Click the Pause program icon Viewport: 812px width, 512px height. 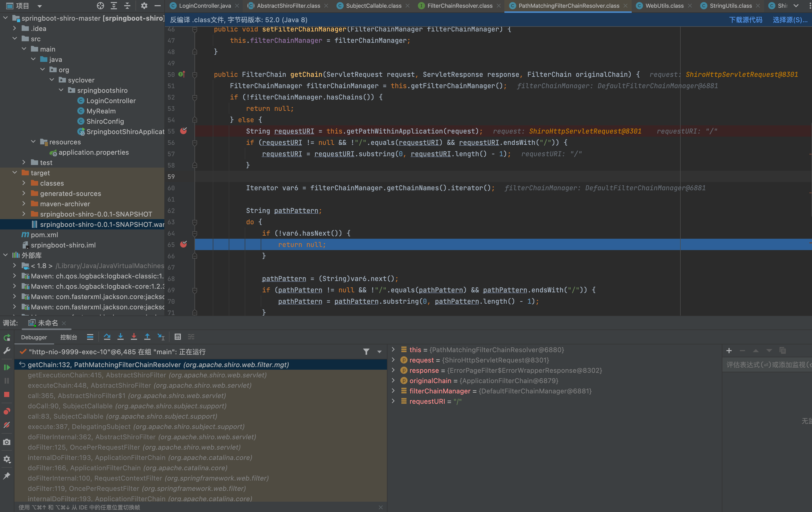pos(7,381)
